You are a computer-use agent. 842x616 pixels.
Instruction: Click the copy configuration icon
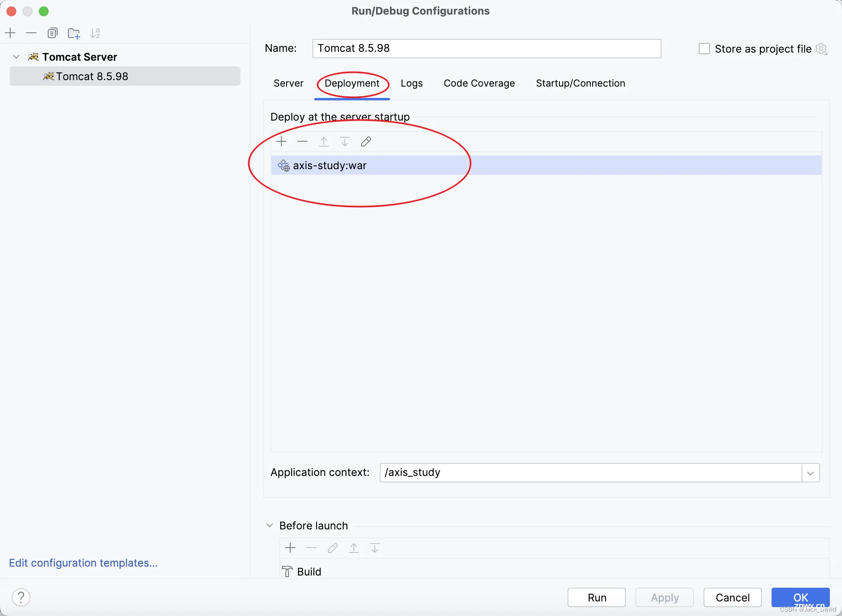coord(52,33)
